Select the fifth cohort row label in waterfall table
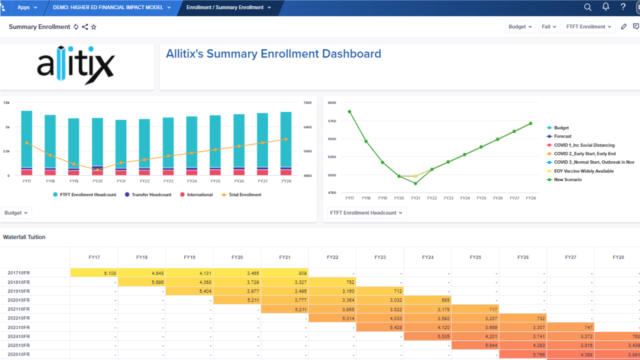The width and height of the screenshot is (640, 360). [19, 309]
